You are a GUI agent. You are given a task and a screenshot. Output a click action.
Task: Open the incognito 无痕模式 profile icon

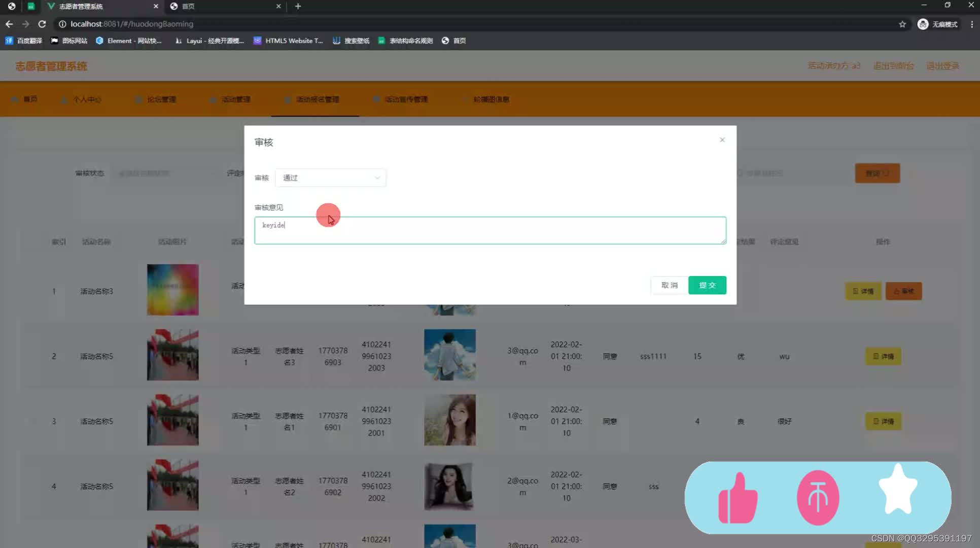point(937,24)
